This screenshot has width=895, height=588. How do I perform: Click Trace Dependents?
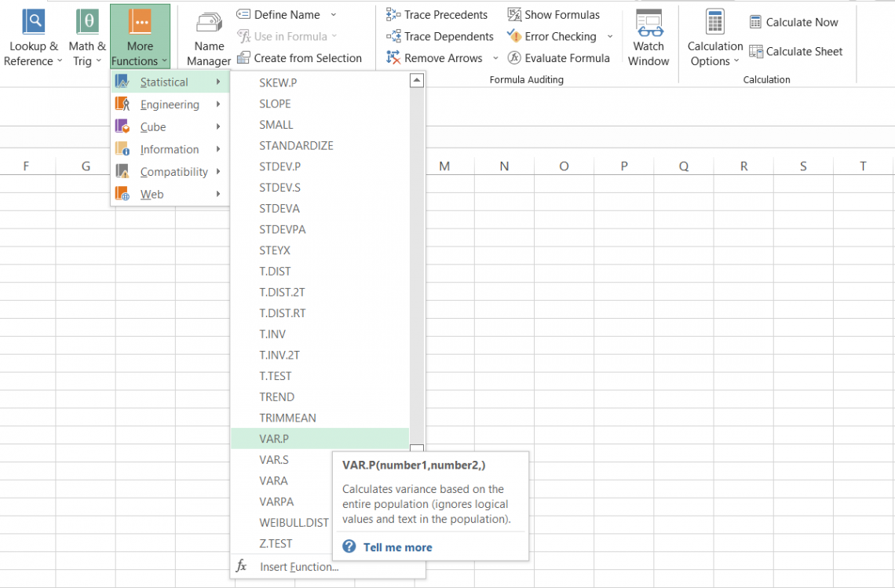click(440, 35)
